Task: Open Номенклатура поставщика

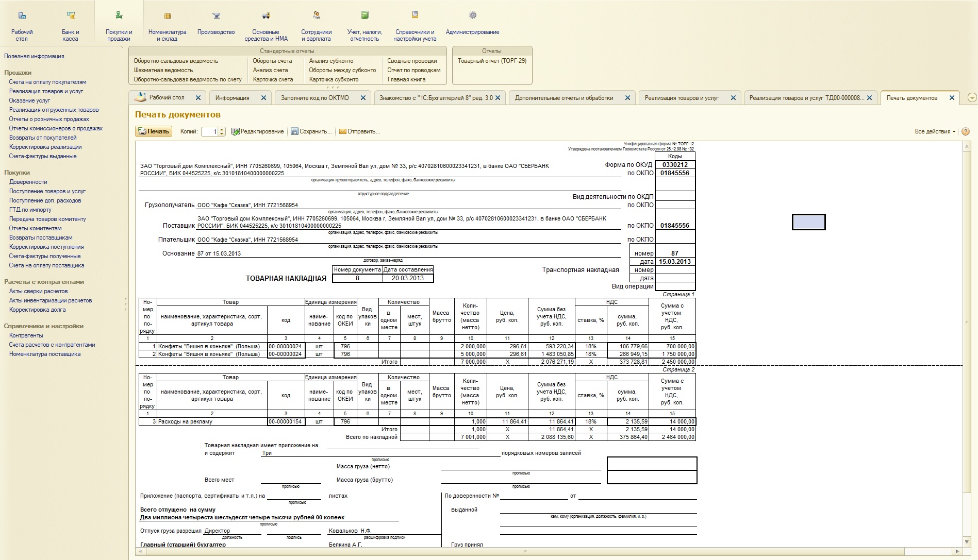Action: point(44,354)
